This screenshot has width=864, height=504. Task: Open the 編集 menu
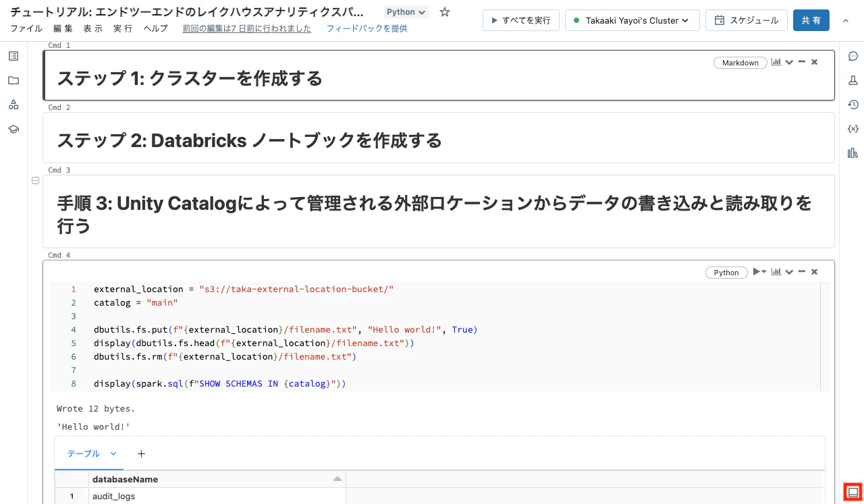pos(63,28)
